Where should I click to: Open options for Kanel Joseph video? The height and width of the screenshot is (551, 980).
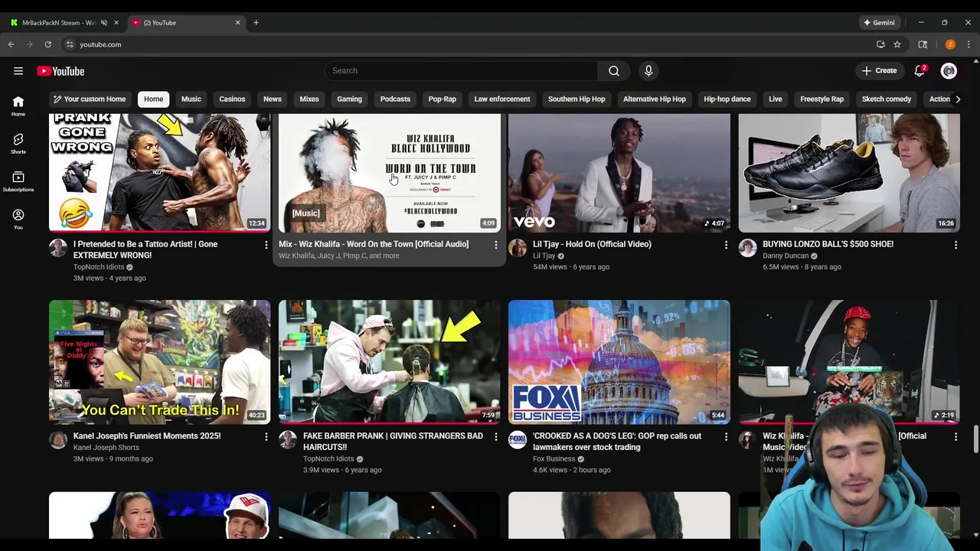[x=266, y=437]
